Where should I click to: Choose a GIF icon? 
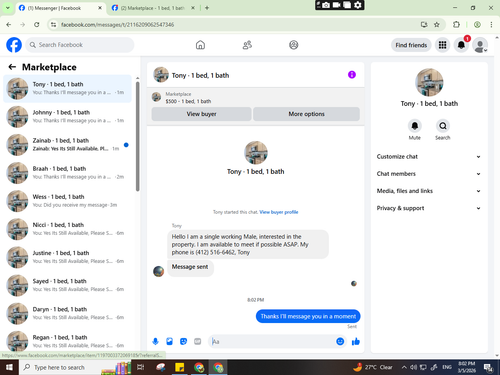[x=198, y=341]
